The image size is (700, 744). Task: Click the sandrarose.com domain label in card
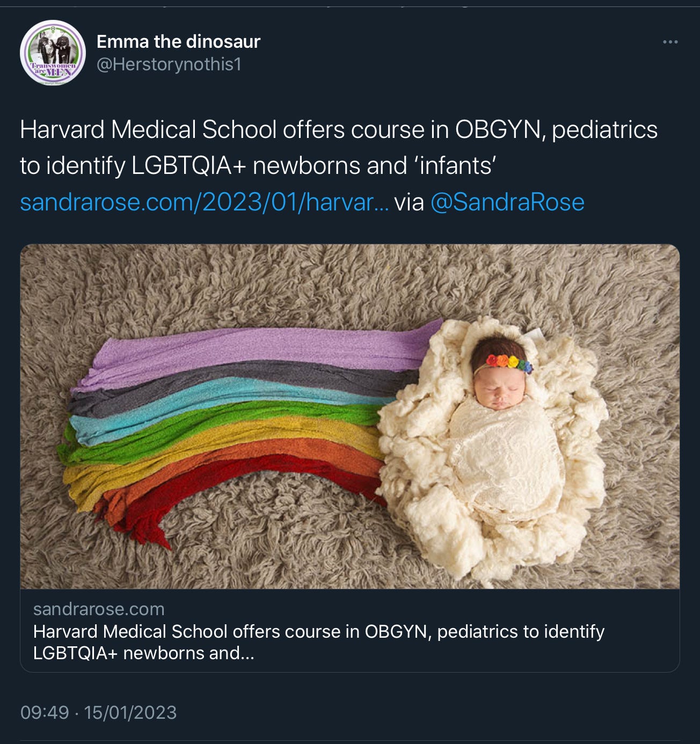99,609
